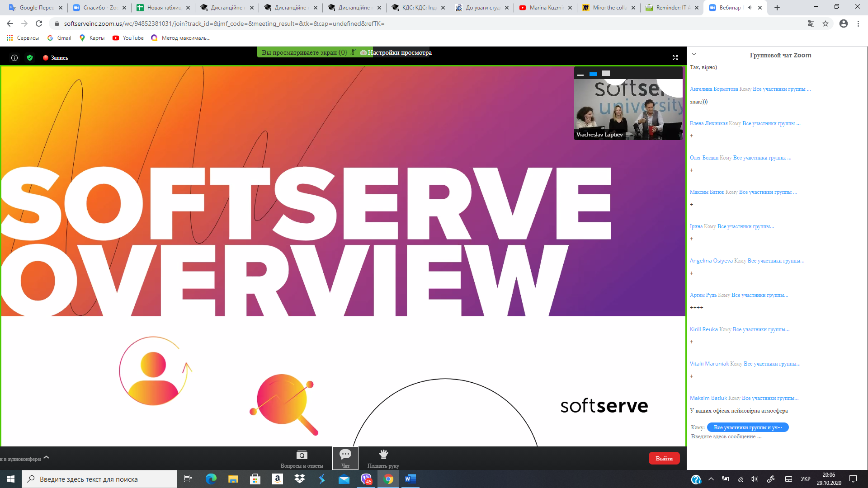
Task: Mute the Вебинар tab audio icon
Action: (750, 8)
